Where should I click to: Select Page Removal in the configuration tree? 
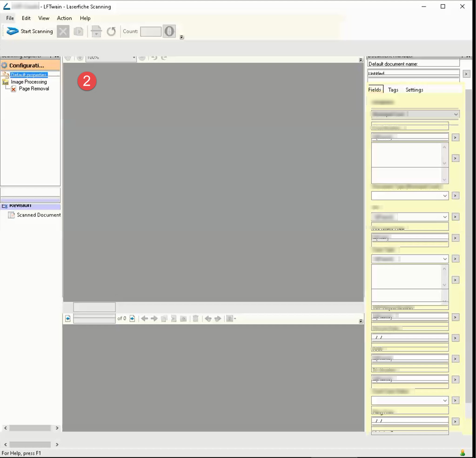pos(34,89)
